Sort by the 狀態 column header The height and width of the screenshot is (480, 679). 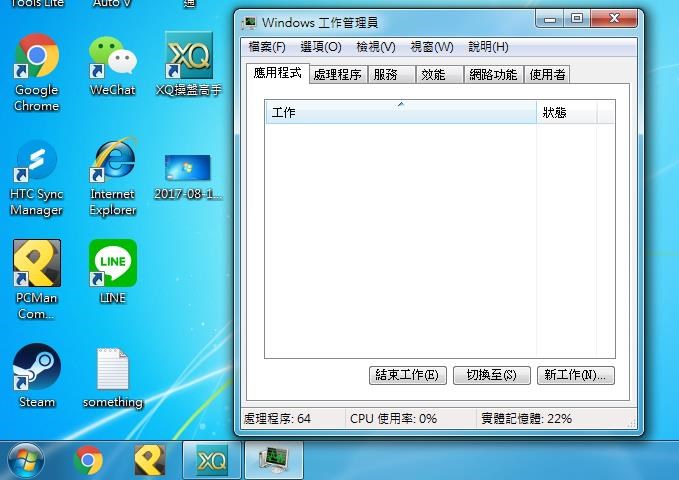coord(567,112)
